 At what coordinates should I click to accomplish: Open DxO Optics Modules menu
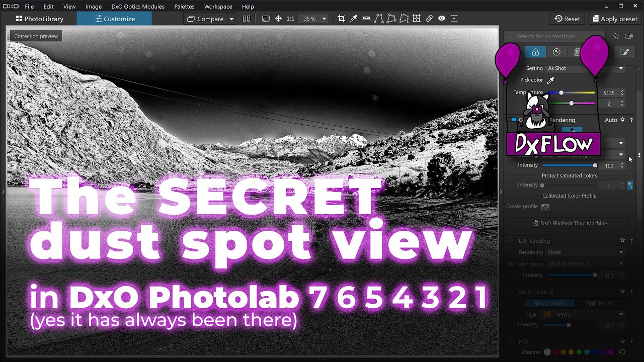point(138,7)
